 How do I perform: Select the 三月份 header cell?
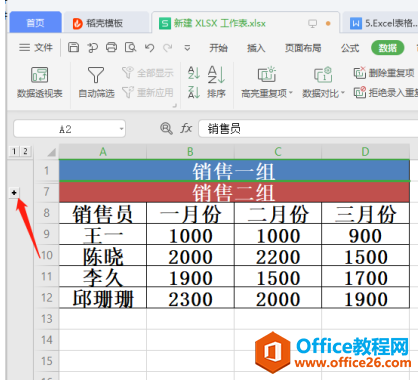click(x=365, y=213)
